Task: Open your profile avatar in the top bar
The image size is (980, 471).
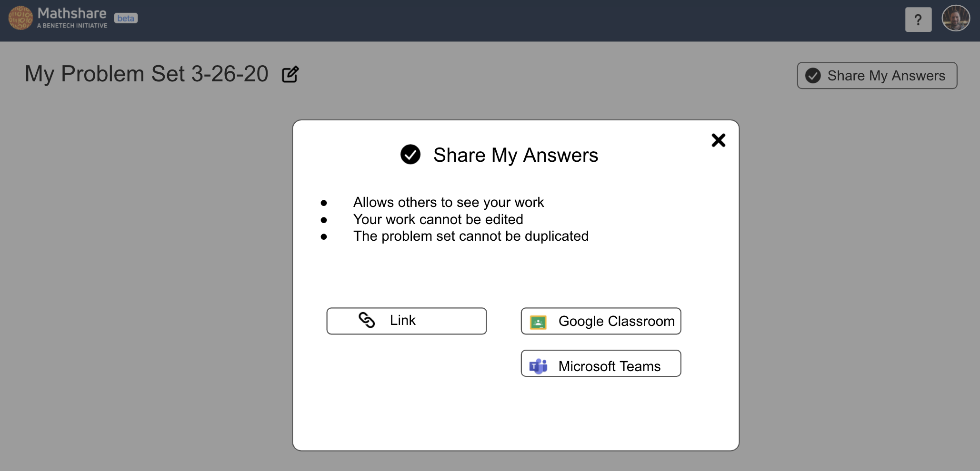Action: pyautogui.click(x=955, y=18)
